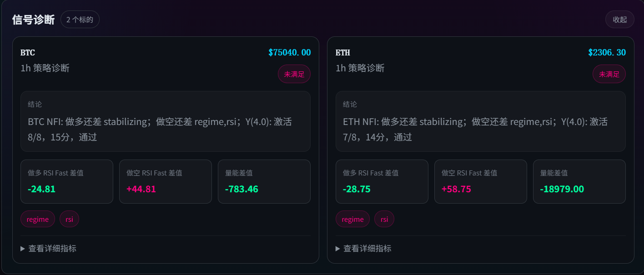Open ETH 做多 RSI Fast 差值 card
This screenshot has width=644, height=275.
click(382, 181)
